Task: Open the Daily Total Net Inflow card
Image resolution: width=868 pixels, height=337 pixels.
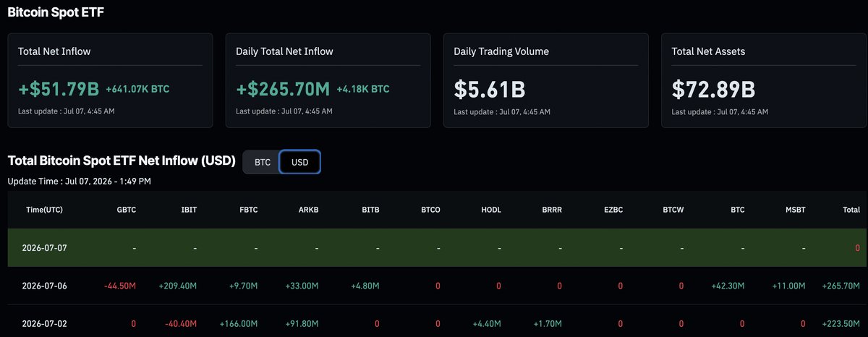Action: click(x=328, y=80)
